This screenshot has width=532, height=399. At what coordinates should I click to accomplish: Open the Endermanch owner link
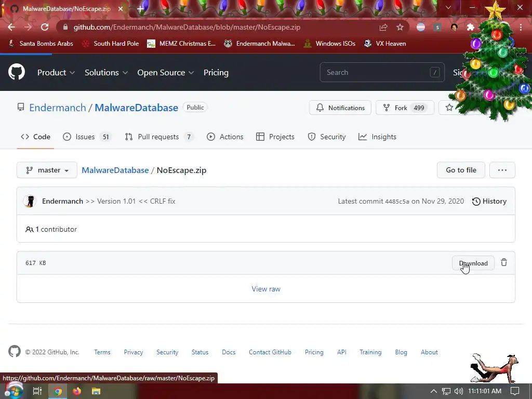pos(58,108)
